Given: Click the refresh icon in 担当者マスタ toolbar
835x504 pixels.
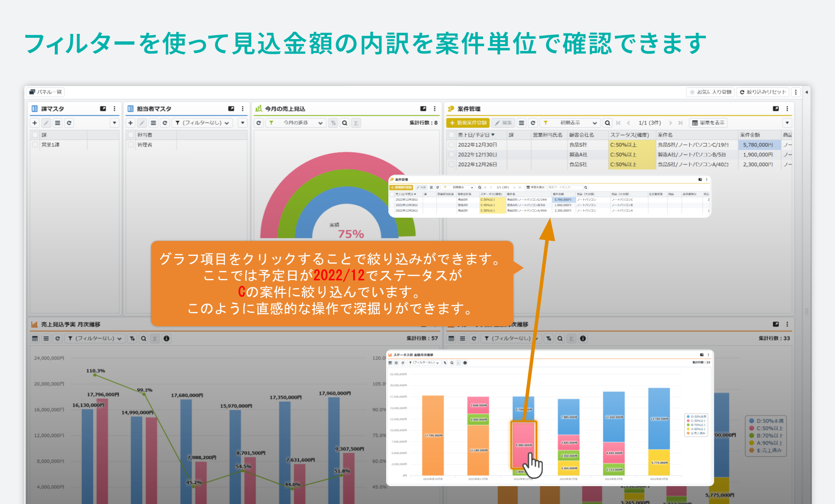Looking at the screenshot, I should (165, 123).
